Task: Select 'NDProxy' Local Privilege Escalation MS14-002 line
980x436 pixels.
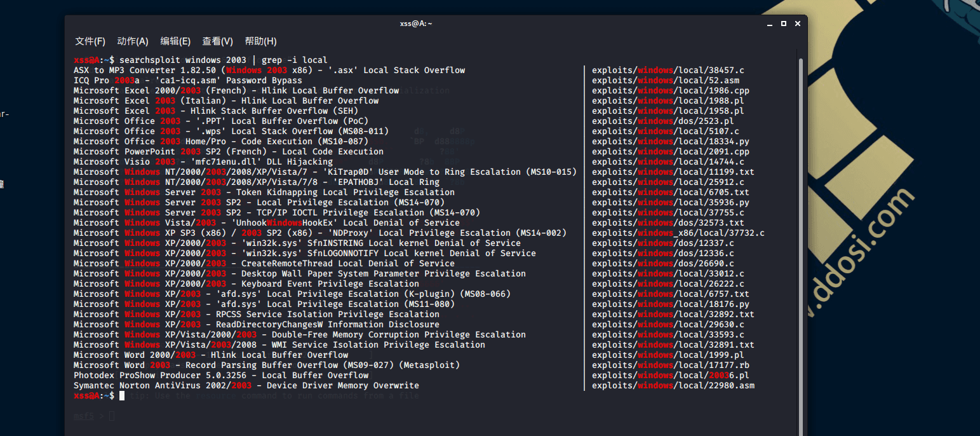Action: pyautogui.click(x=320, y=233)
